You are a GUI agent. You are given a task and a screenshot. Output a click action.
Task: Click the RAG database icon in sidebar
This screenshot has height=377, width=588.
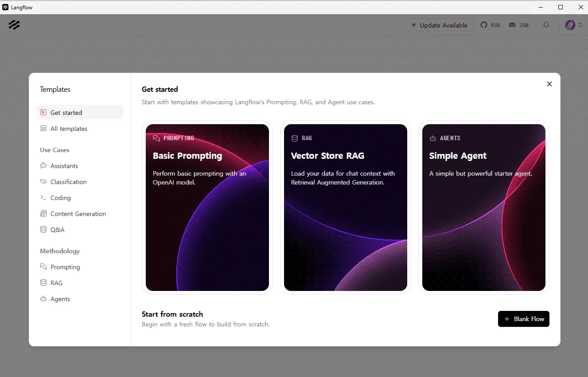[x=43, y=283]
